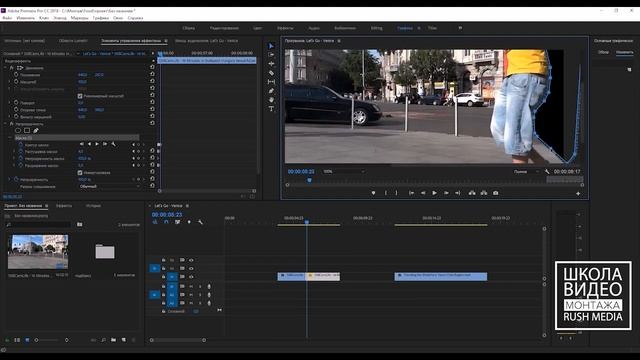This screenshot has width=640, height=360.
Task: Switch to the History panel tab
Action: (93, 206)
